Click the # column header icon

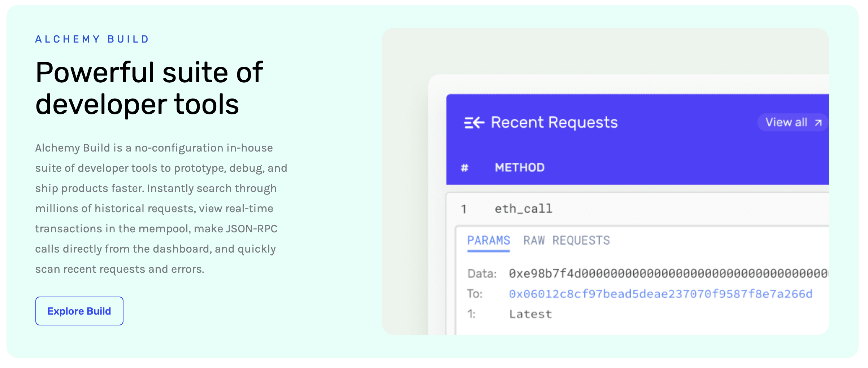pos(464,168)
